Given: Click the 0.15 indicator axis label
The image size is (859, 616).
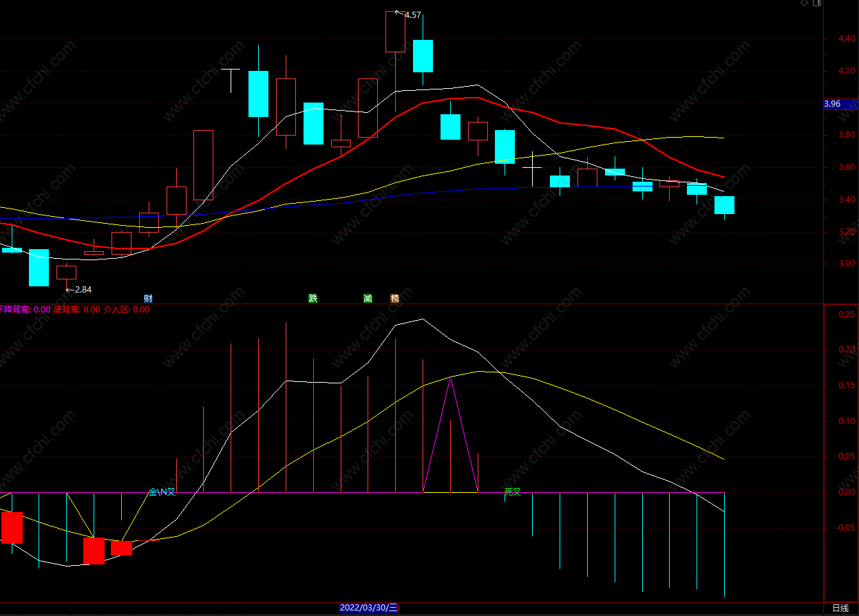Looking at the screenshot, I should tap(846, 385).
